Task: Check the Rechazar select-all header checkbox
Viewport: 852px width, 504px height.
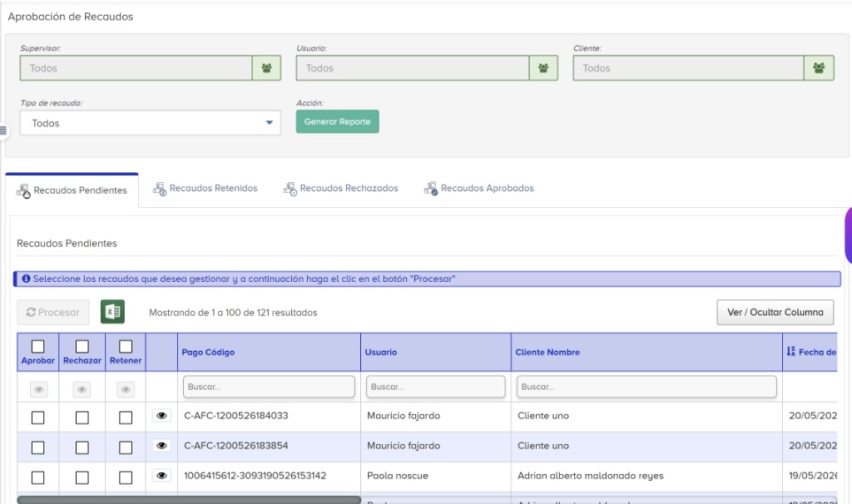Action: 82,346
